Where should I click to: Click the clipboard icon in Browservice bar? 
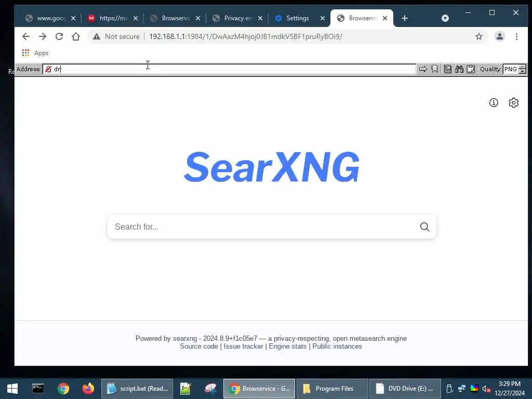point(471,69)
